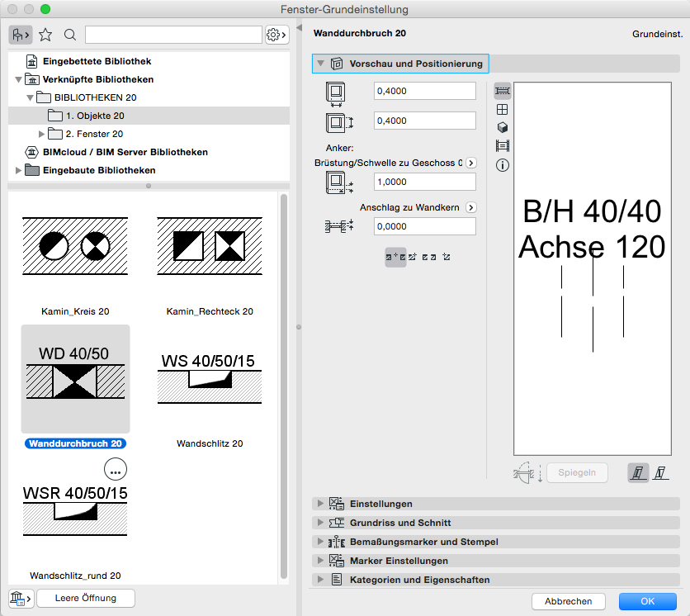The width and height of the screenshot is (690, 616).
Task: Open Brüstung/Schwelle zu Geschoss dropdown arrow
Action: (471, 163)
